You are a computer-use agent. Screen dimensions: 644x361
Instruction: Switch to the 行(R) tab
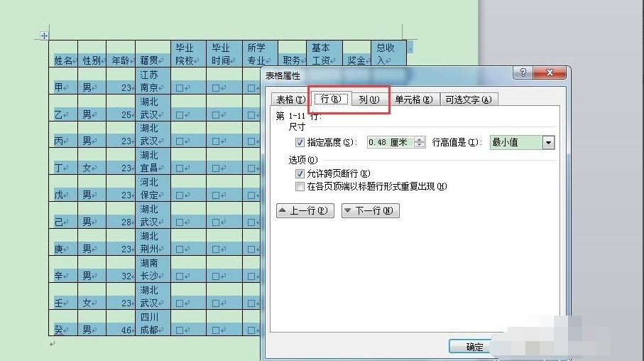click(331, 99)
